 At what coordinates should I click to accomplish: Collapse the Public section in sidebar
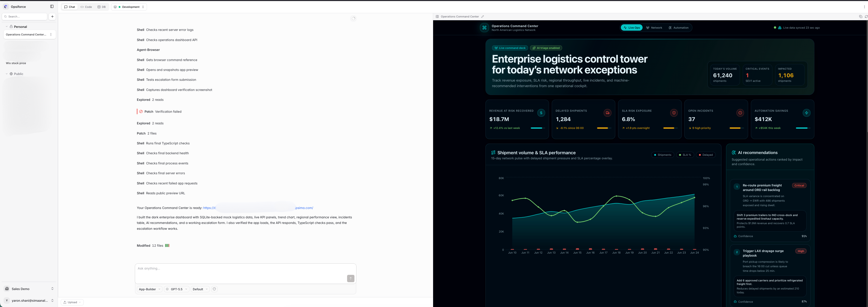7,74
